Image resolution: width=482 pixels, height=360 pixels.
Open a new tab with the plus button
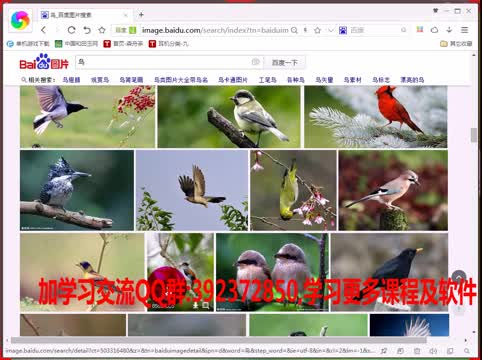pyautogui.click(x=141, y=15)
